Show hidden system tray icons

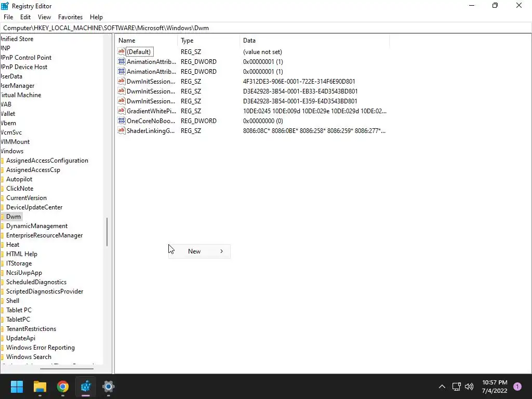(442, 387)
